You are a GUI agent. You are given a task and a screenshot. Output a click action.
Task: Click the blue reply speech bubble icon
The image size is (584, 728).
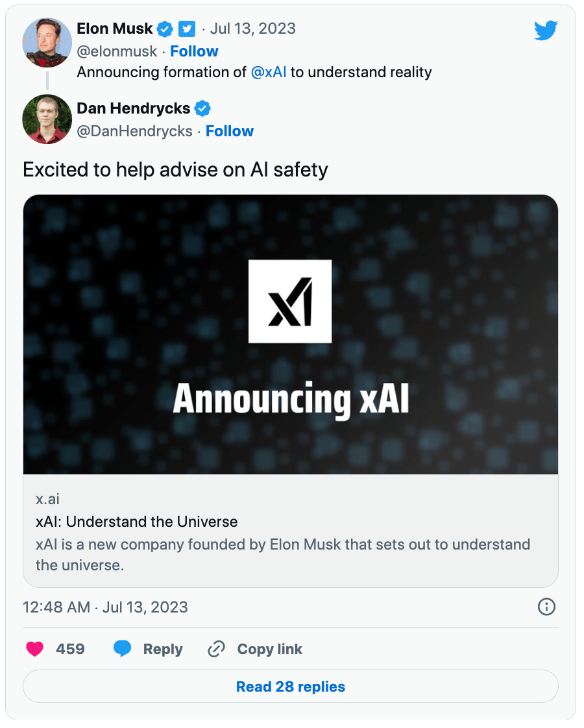[123, 649]
